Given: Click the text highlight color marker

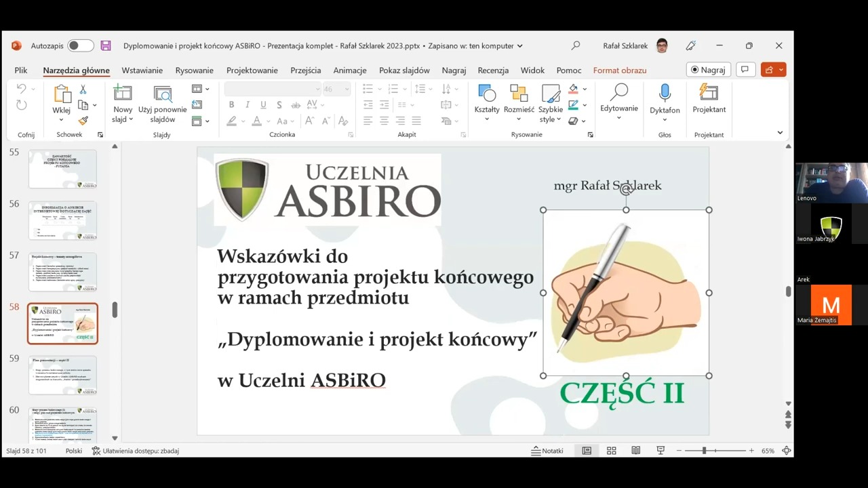Looking at the screenshot, I should click(231, 121).
